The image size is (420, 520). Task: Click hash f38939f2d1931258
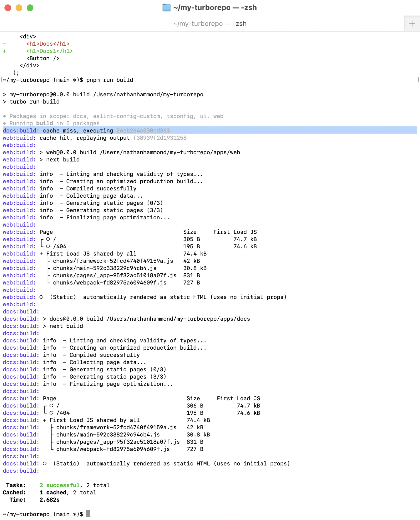pos(160,138)
